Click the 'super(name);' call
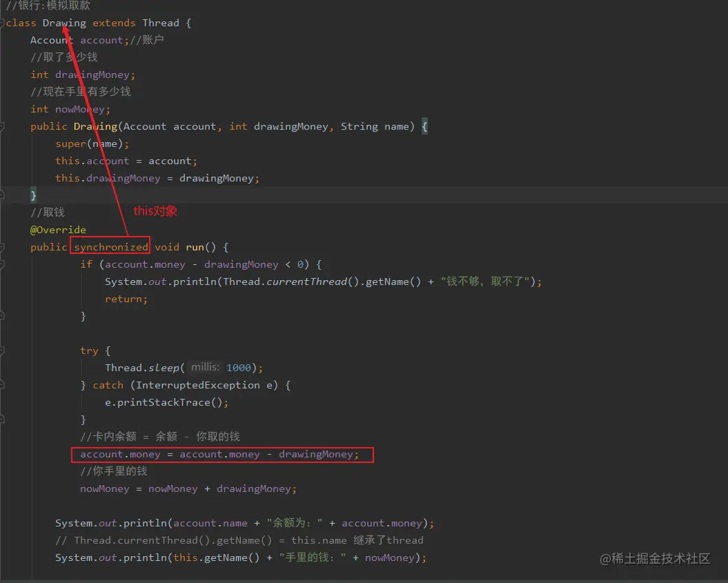 pos(92,144)
